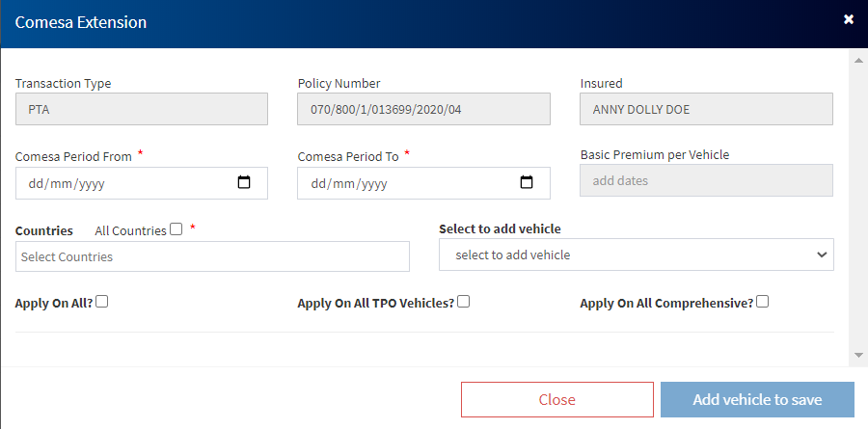
Task: Click the Insured name field
Action: coord(706,109)
